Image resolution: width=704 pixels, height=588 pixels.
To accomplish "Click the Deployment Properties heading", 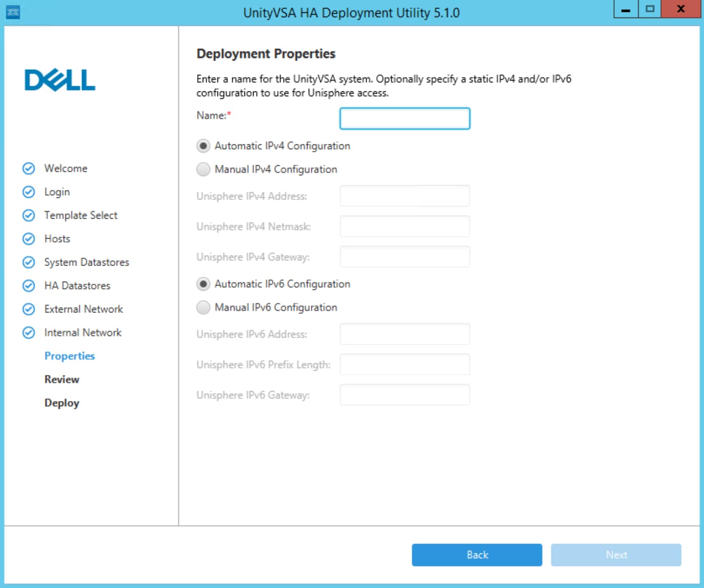I will pos(266,54).
